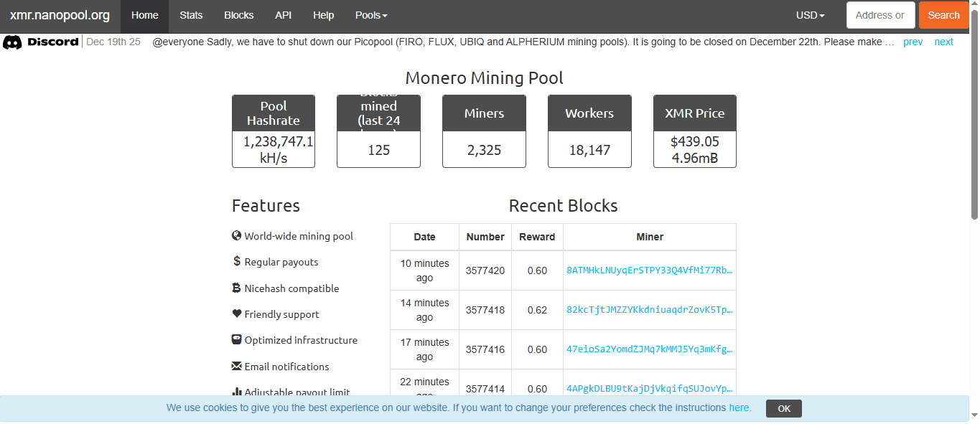Screen dimensions: 980x424
Task: Go to the prev Discord announcement
Action: point(913,42)
